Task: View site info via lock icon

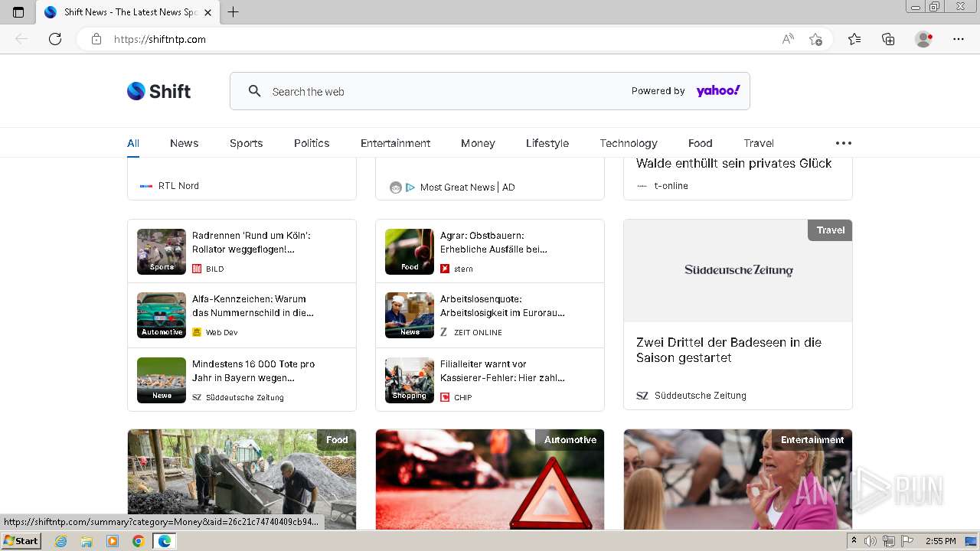Action: [x=96, y=39]
